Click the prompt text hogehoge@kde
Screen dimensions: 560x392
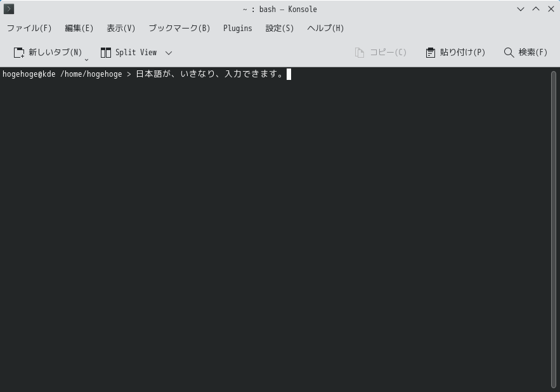(x=29, y=74)
